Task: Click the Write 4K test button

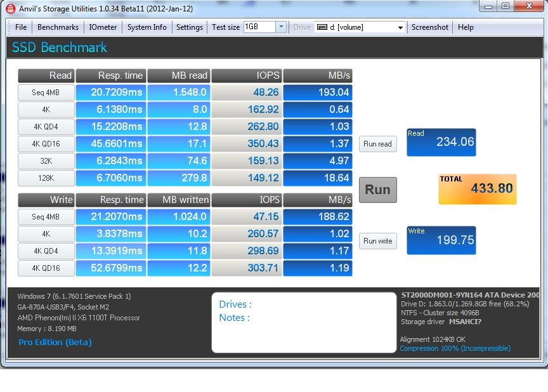Action: pyautogui.click(x=46, y=234)
